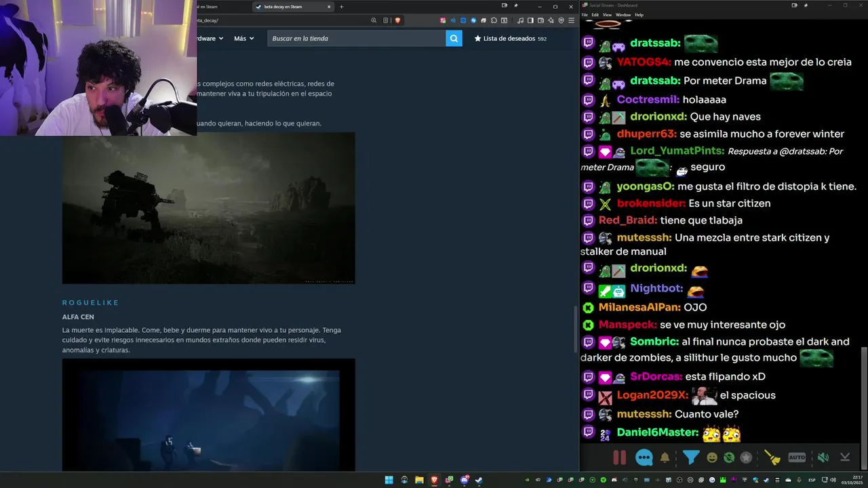The image size is (868, 488).
Task: Click the Kick platform icon beside Manspeck
Action: tap(588, 325)
